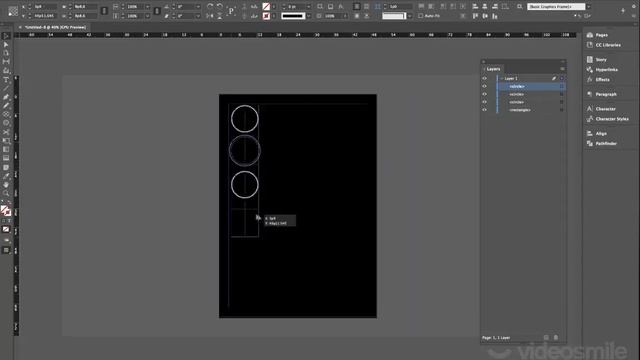The image size is (640, 360).
Task: Select the Type tool
Action: pyautogui.click(x=6, y=80)
